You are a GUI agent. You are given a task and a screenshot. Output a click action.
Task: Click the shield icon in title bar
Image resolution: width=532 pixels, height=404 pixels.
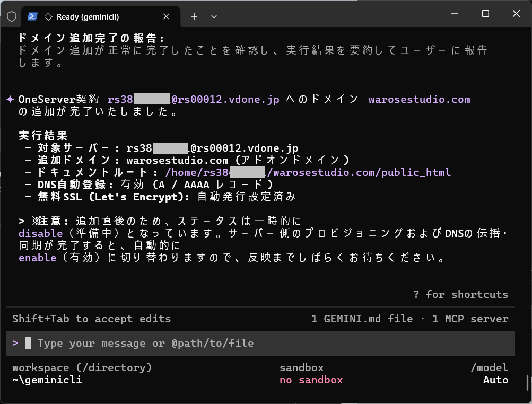click(12, 16)
